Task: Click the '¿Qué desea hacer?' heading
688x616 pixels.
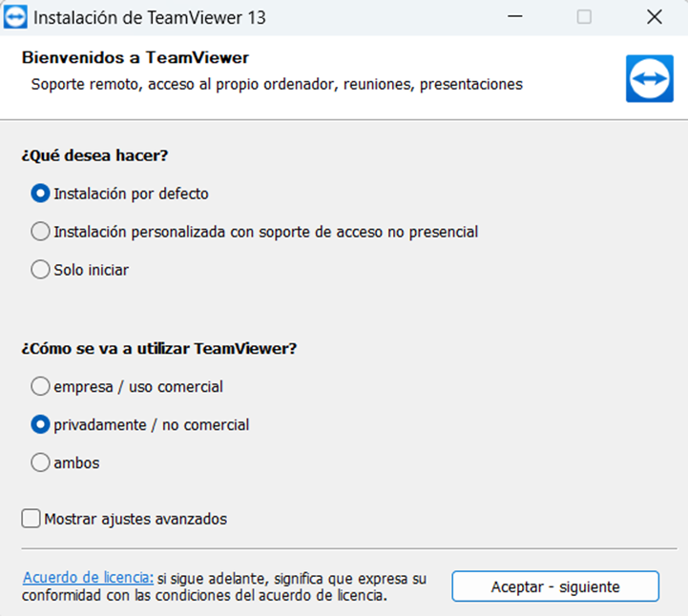Action: (x=94, y=155)
